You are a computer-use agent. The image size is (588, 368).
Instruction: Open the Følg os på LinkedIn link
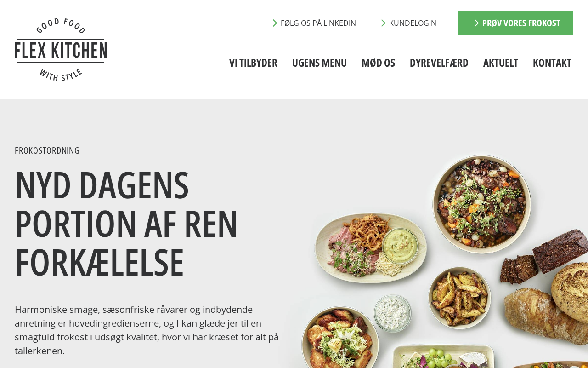[312, 23]
